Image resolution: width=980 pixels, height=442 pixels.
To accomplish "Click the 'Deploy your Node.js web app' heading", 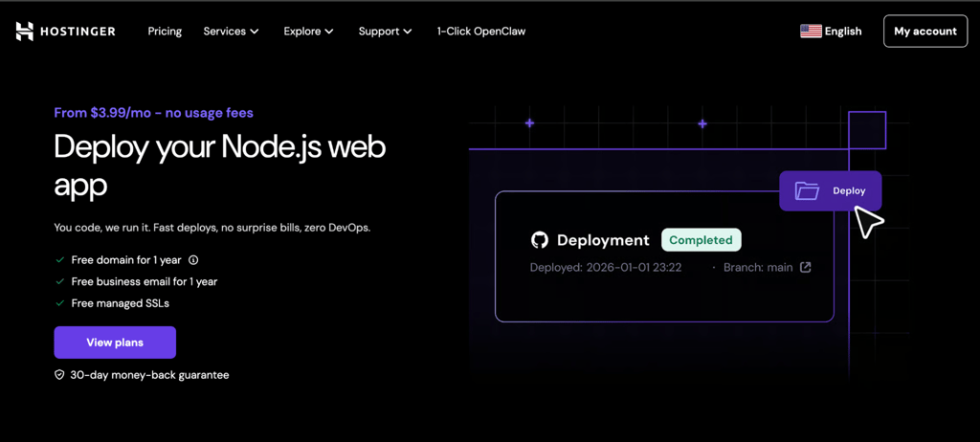I will click(220, 166).
